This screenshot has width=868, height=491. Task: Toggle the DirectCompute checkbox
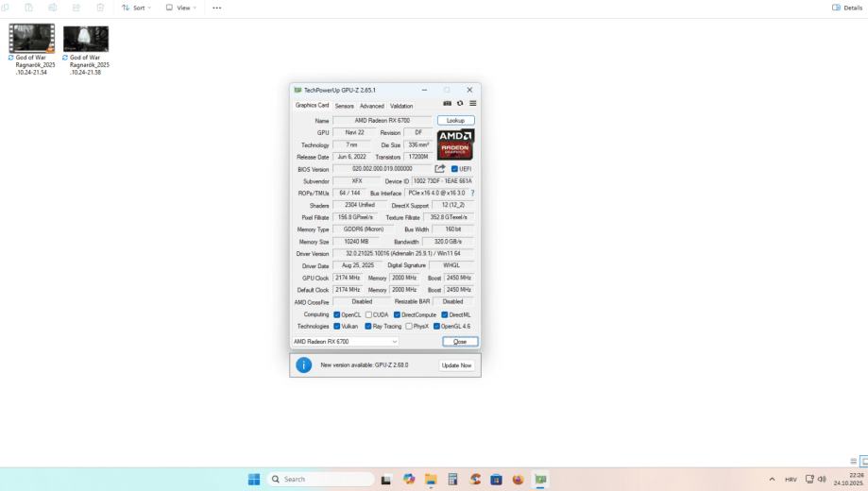[x=397, y=315]
